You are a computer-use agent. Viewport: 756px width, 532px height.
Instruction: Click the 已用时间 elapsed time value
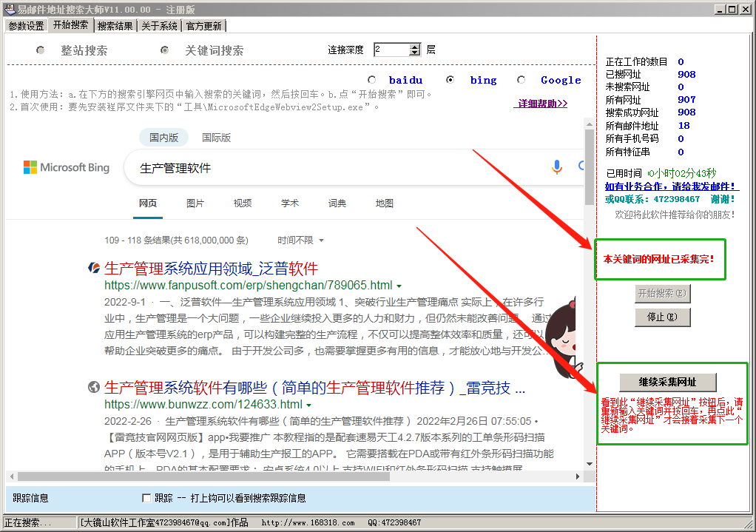pos(682,173)
